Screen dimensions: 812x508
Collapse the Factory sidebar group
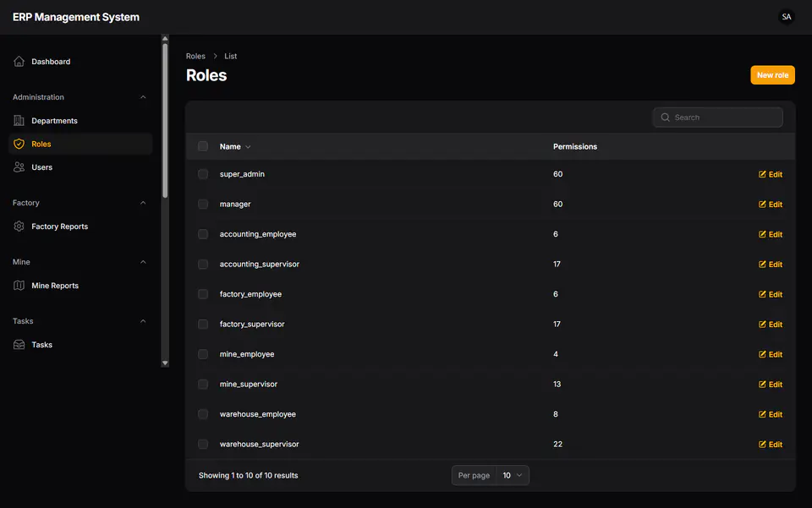coord(143,203)
